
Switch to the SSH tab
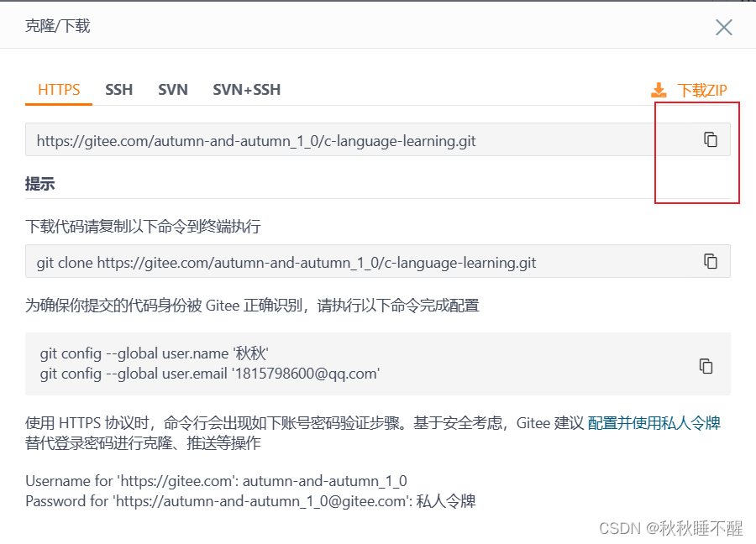click(x=118, y=89)
